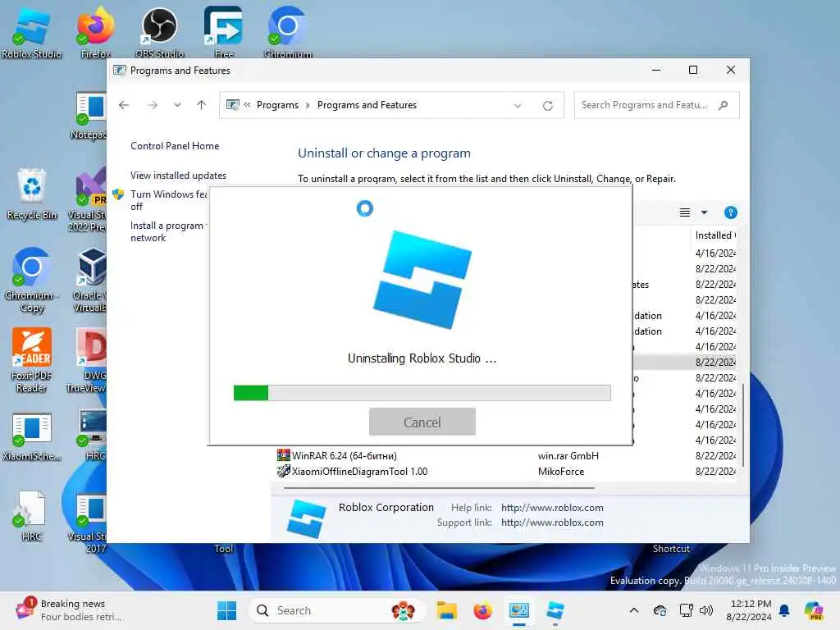Image resolution: width=840 pixels, height=630 pixels.
Task: Click the horizontal scrollbar under program list
Action: 440,488
